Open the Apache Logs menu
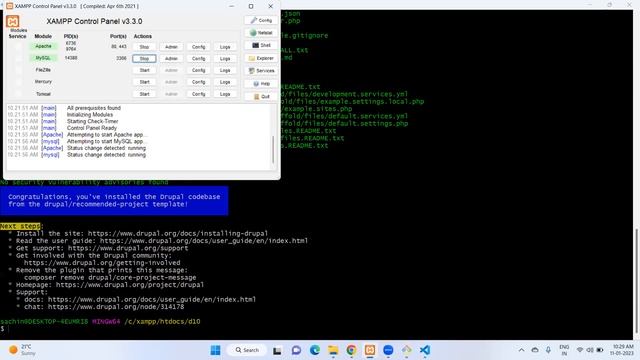640x360 pixels. [x=225, y=47]
